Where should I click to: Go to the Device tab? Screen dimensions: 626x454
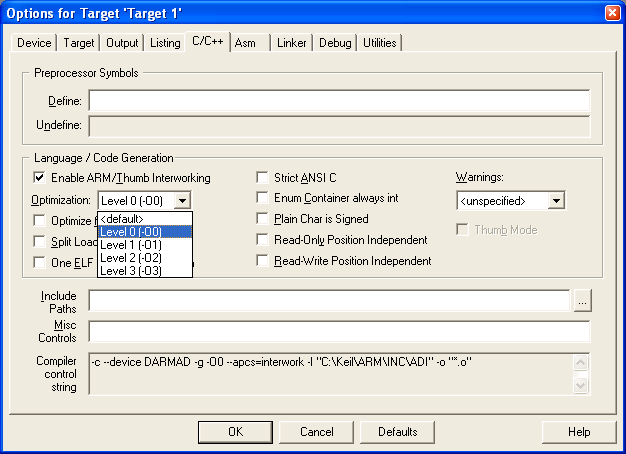(x=34, y=43)
